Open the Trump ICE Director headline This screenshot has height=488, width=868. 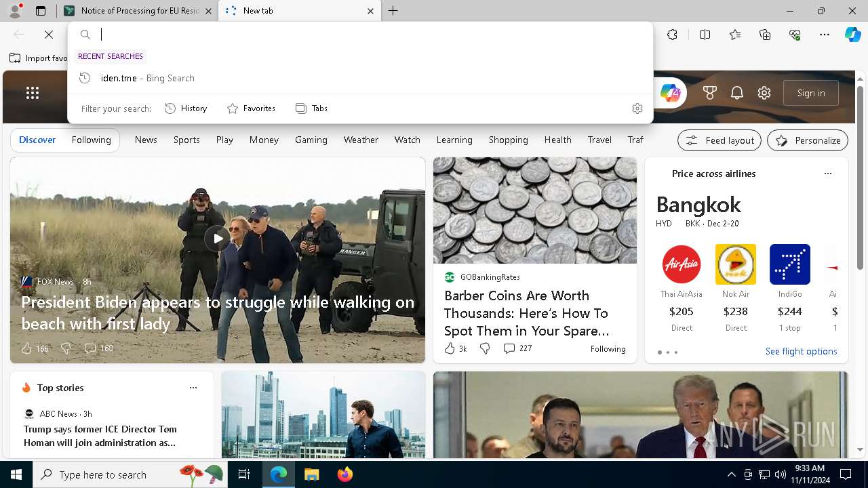[x=100, y=436]
